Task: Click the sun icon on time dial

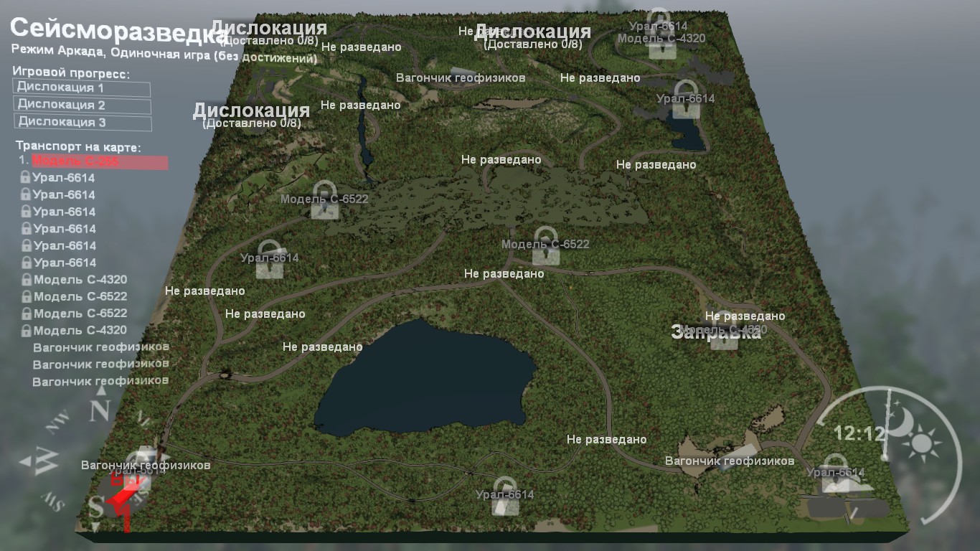Action: [x=922, y=444]
